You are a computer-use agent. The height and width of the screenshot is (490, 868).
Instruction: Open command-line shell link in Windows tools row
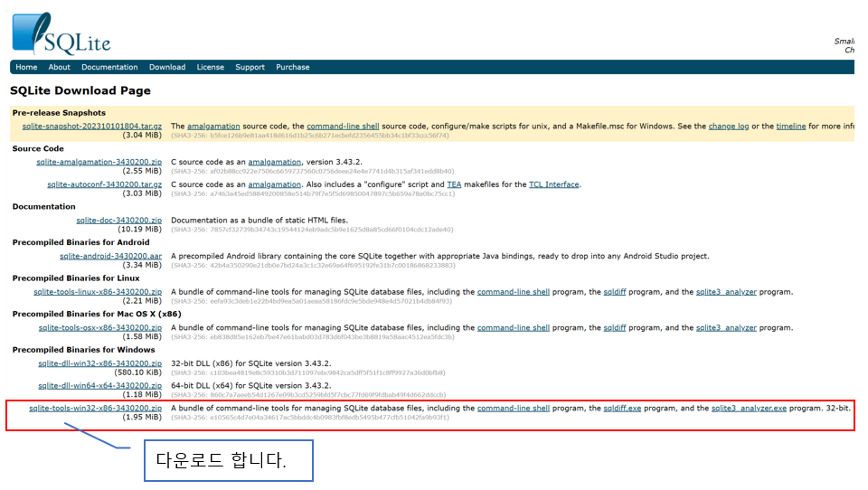point(514,408)
